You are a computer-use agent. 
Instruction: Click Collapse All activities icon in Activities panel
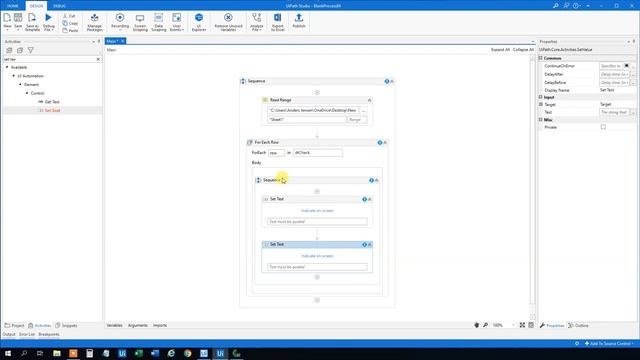[20, 50]
